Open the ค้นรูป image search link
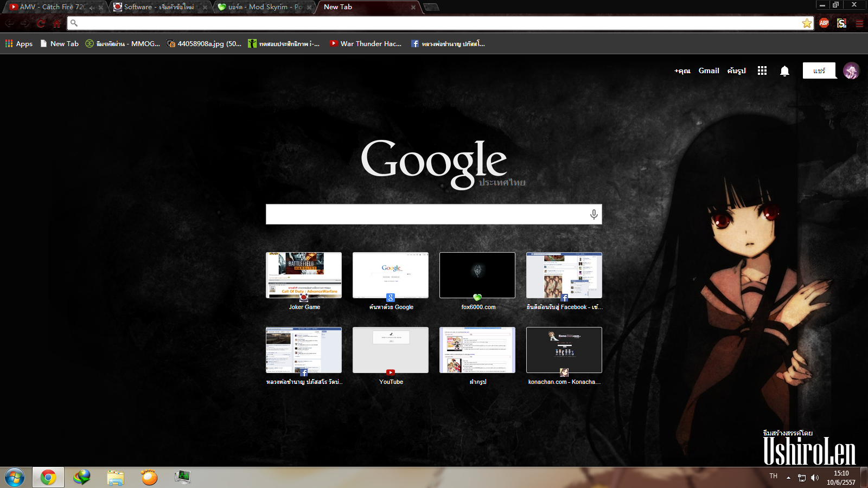Viewport: 868px width, 488px height. (x=737, y=70)
